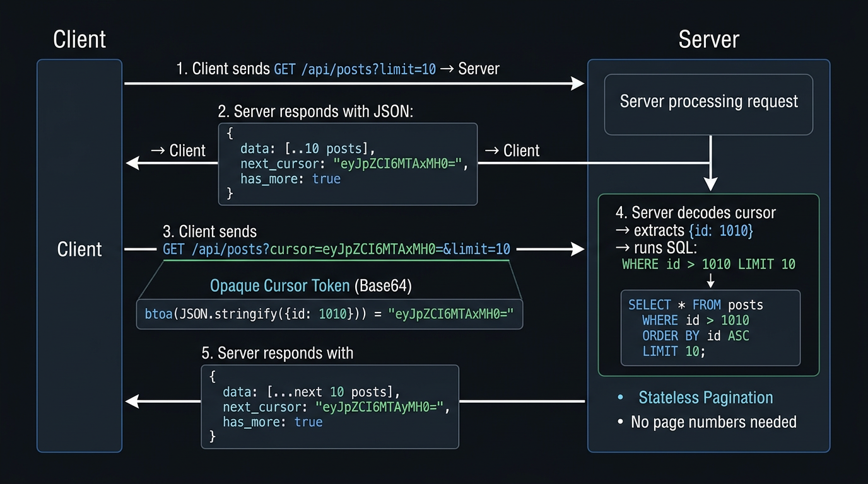The height and width of the screenshot is (484, 868).
Task: Click the GET /api/posts?limit=10 text in step 1
Action: [355, 69]
